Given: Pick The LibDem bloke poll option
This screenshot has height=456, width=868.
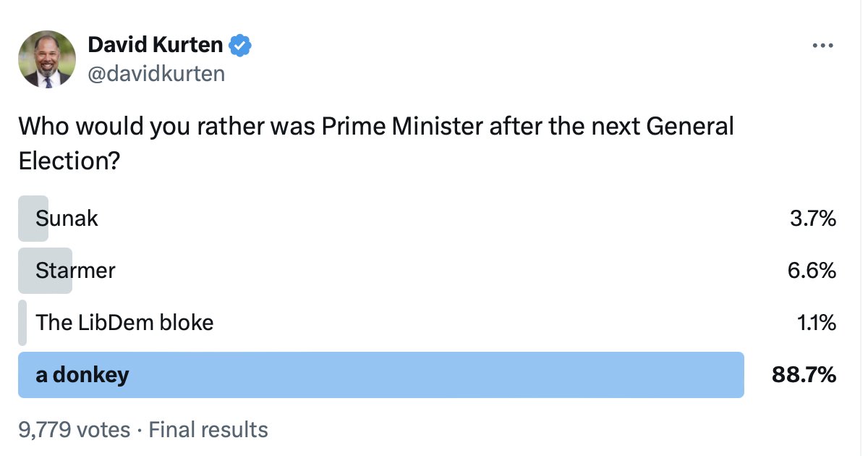Looking at the screenshot, I should [x=124, y=322].
